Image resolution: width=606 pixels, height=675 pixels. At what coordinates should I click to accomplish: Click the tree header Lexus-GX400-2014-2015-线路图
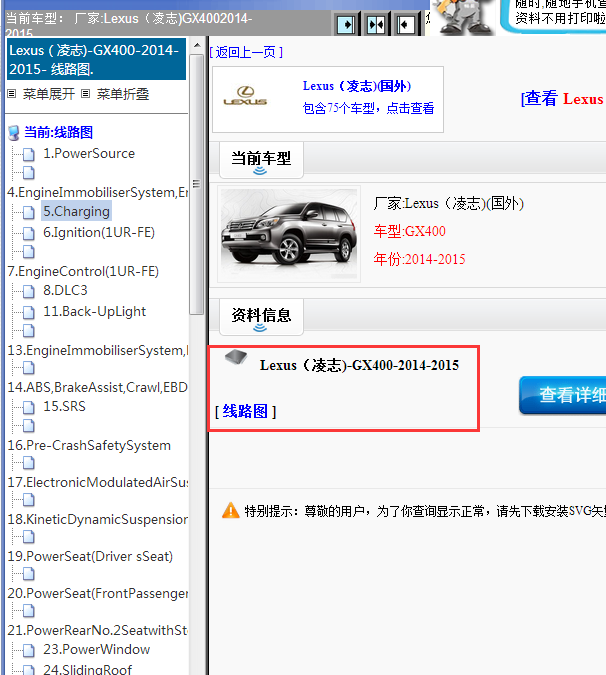tap(96, 59)
